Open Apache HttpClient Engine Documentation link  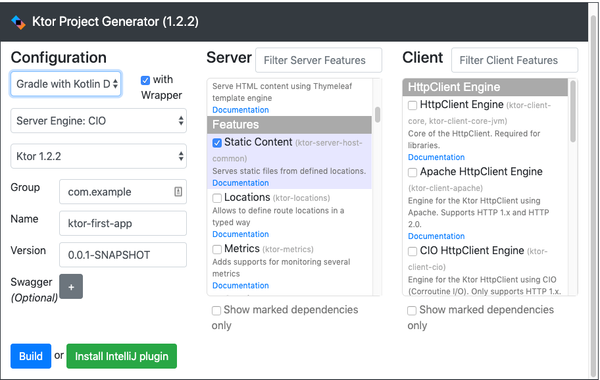(x=436, y=236)
